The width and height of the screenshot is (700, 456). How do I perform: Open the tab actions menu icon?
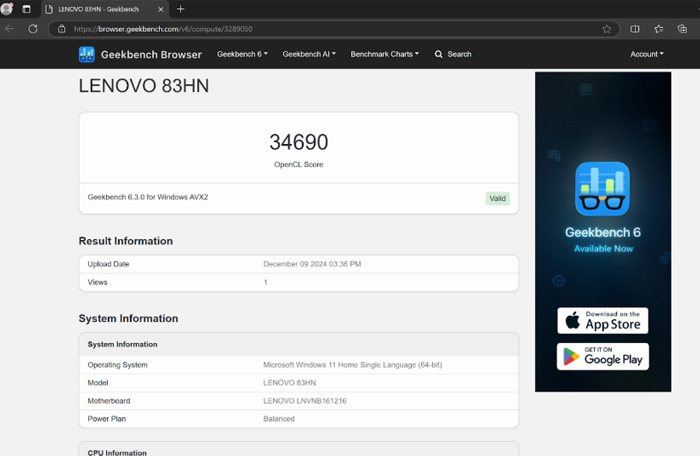26,9
